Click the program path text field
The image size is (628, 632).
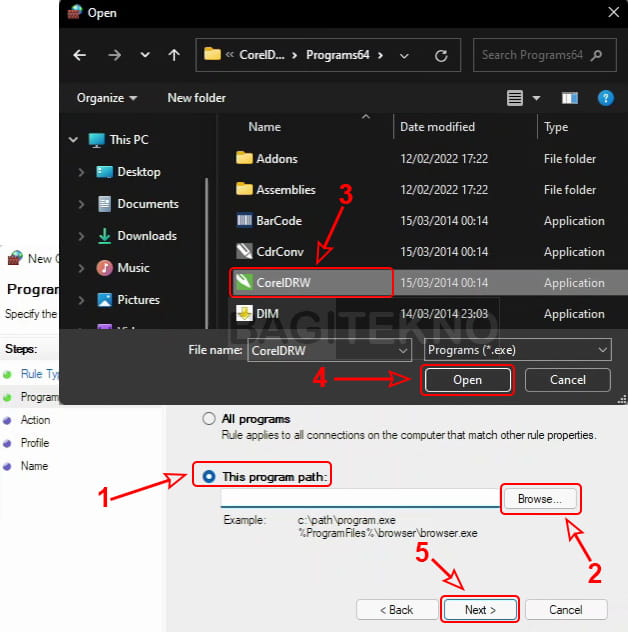tap(360, 498)
